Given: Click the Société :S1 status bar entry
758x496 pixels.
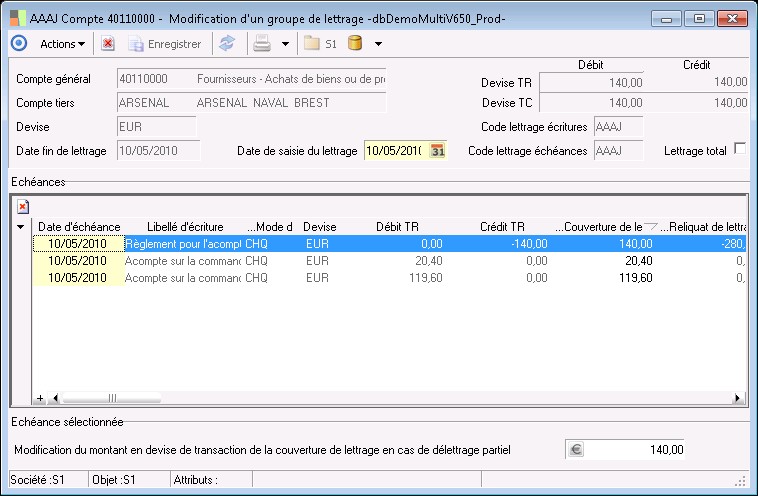Looking at the screenshot, I should (48, 480).
